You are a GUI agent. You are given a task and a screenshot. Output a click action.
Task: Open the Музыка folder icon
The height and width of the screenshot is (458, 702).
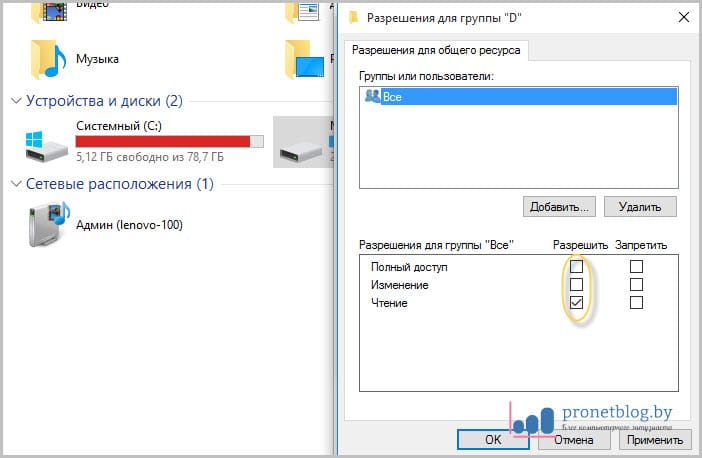pyautogui.click(x=50, y=58)
